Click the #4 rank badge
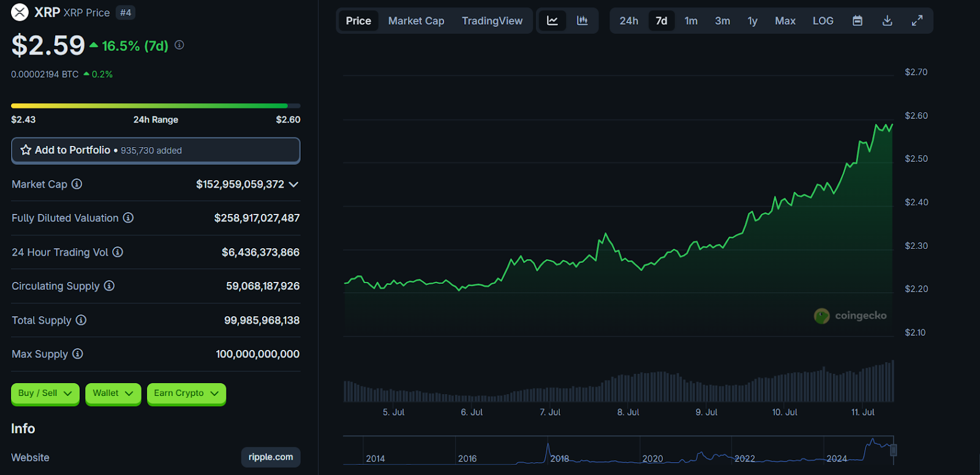Viewport: 980px width, 475px height. (126, 13)
